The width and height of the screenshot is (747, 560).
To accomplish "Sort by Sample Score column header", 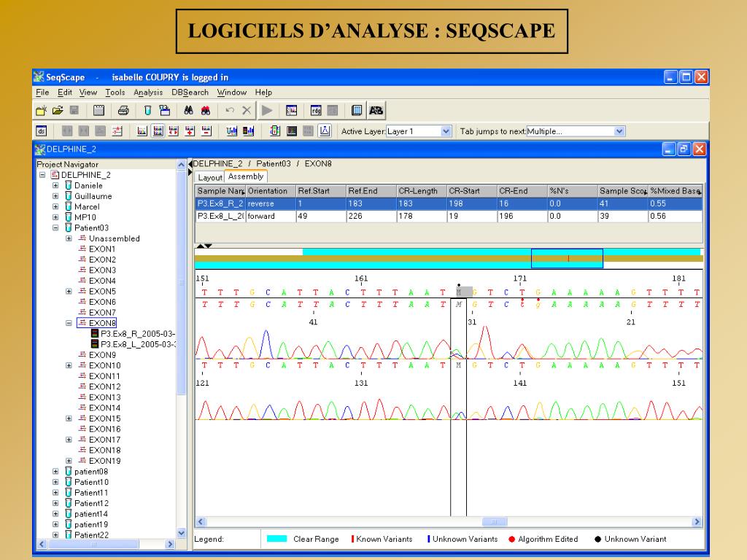I will [x=622, y=191].
